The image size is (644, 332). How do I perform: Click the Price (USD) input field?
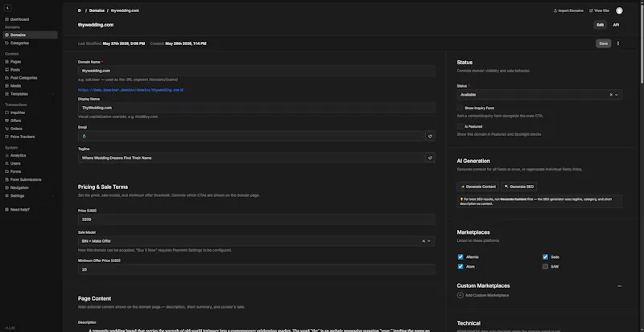pyautogui.click(x=256, y=219)
